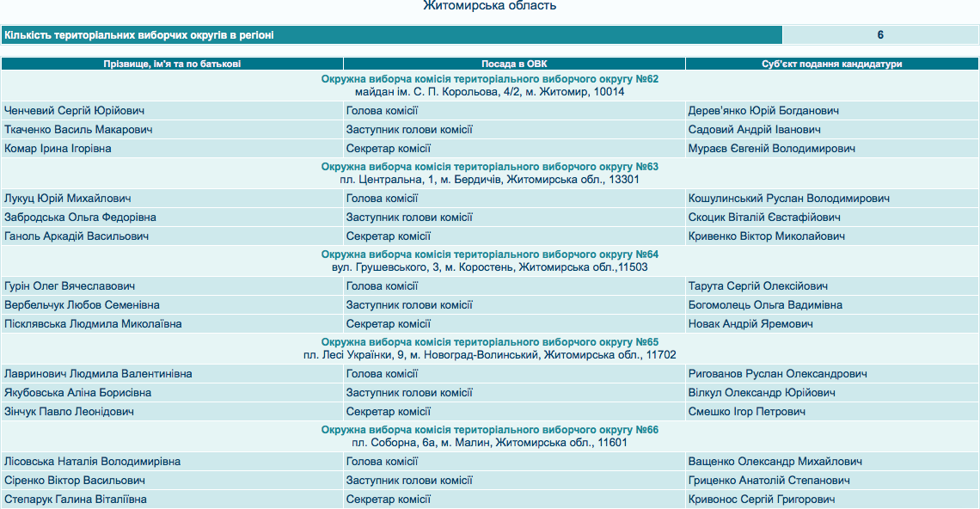Select the candidate Смешко Ігор Петрович
This screenshot has height=509, width=980.
coord(746,412)
